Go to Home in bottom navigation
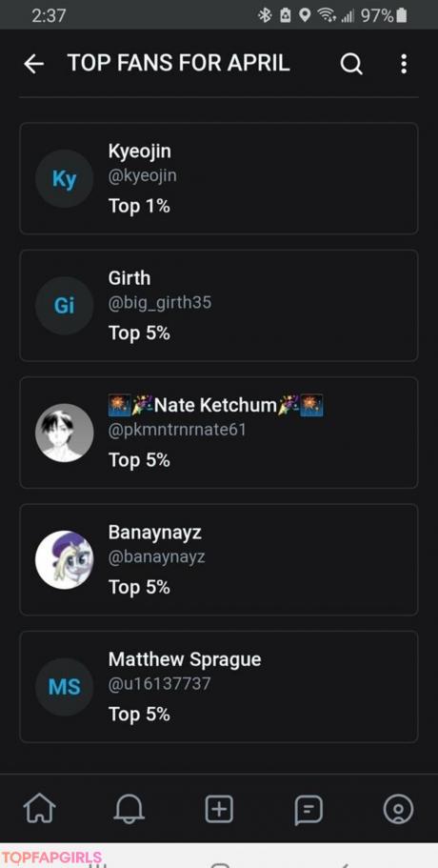Screen dimensions: 438x868 click(40, 809)
